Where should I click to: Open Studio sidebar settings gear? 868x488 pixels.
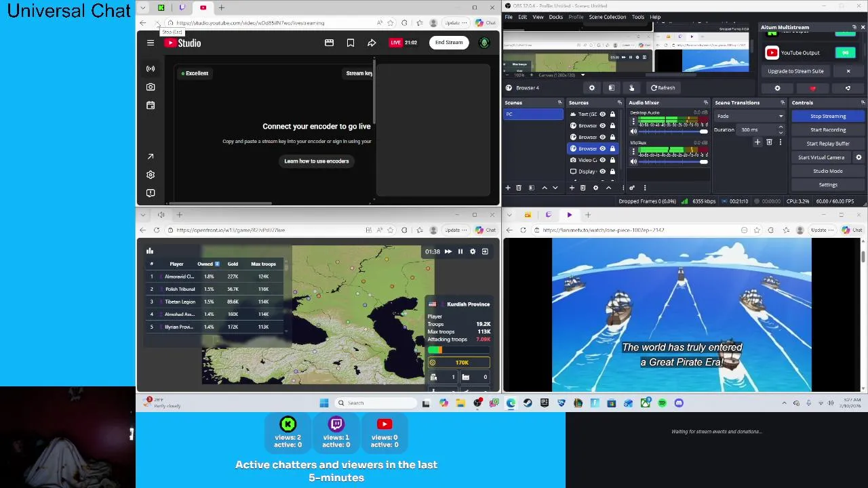click(x=151, y=175)
